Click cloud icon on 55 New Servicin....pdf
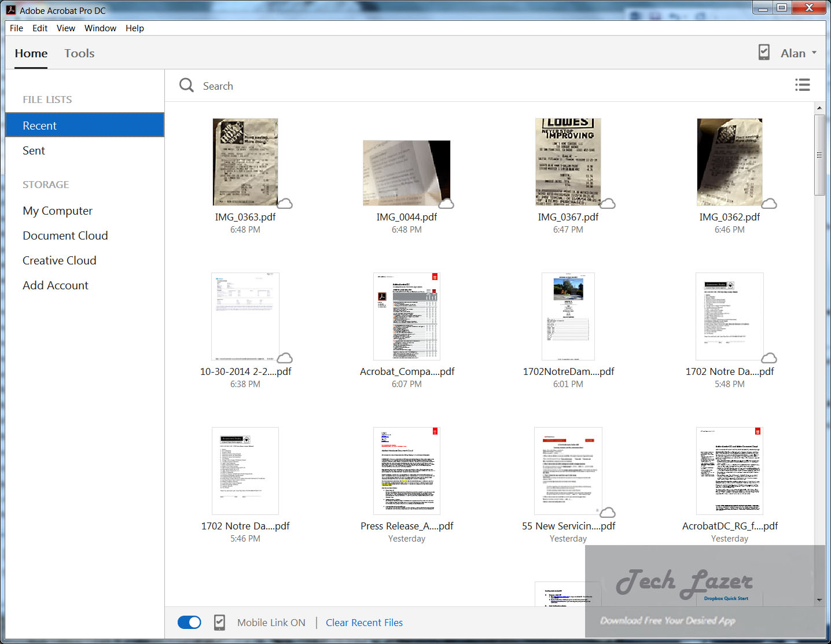 point(608,513)
